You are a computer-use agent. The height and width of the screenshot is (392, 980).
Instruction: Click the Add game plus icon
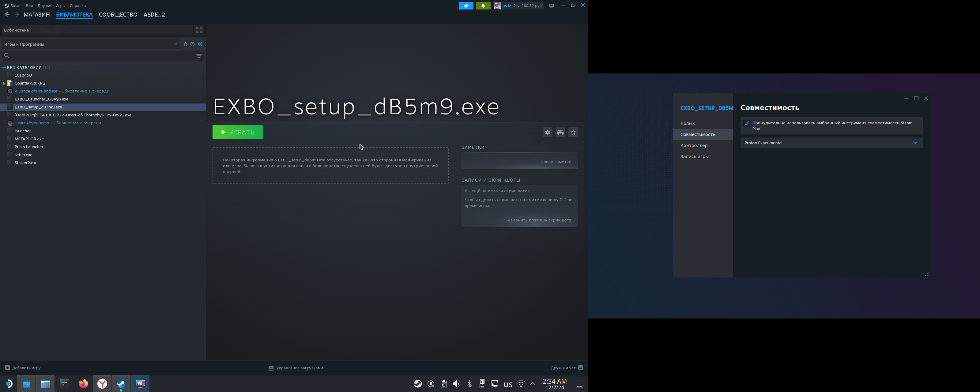pos(7,367)
